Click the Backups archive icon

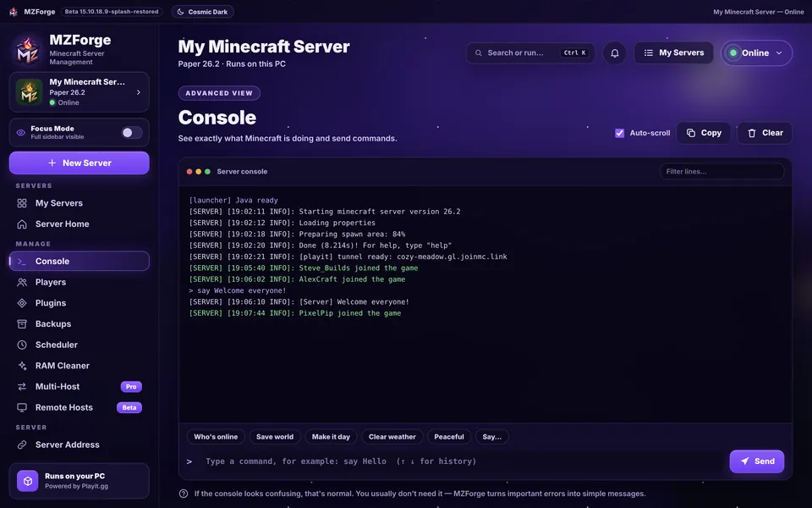(x=22, y=324)
